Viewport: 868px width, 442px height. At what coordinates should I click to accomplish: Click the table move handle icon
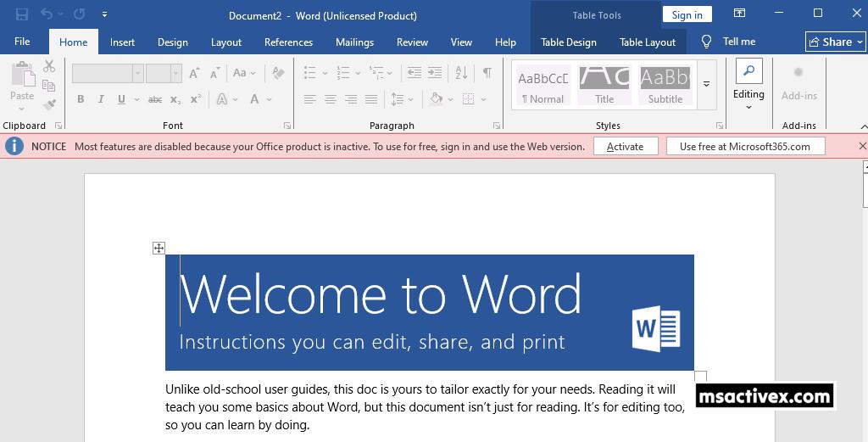click(x=159, y=248)
